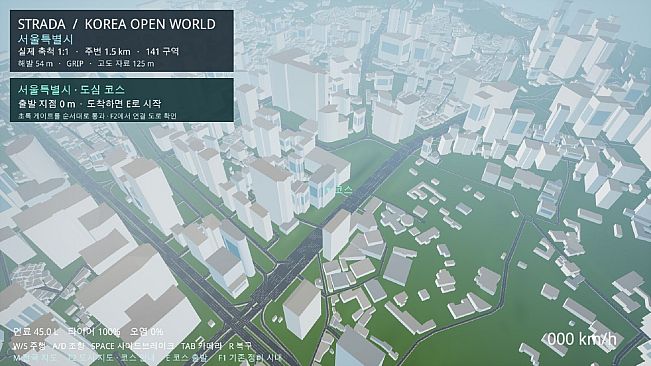Screen dimensions: 651x366
Task: Click the F2에서 연결 도로 확인 hint
Action: click(143, 116)
